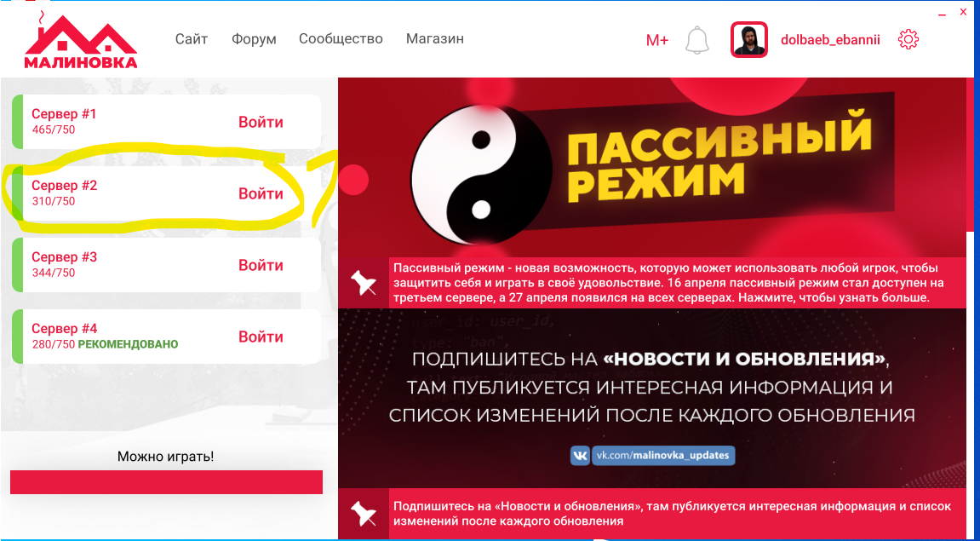The width and height of the screenshot is (980, 541).
Task: Click the red progress bar under Можно играть
Action: click(x=166, y=482)
